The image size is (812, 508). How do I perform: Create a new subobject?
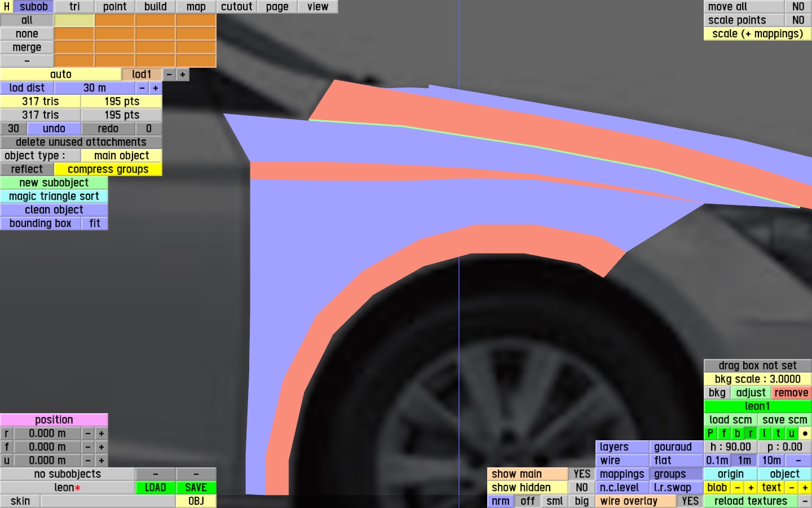click(54, 183)
